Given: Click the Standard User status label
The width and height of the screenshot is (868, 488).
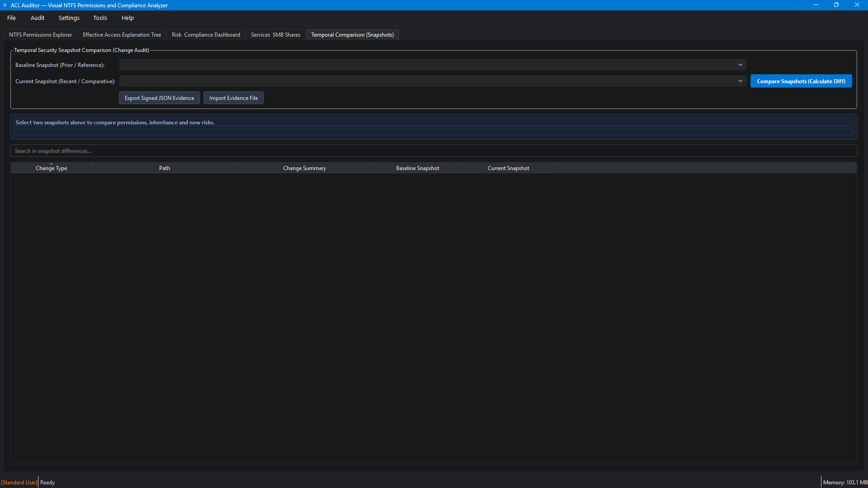Looking at the screenshot, I should pos(19,482).
